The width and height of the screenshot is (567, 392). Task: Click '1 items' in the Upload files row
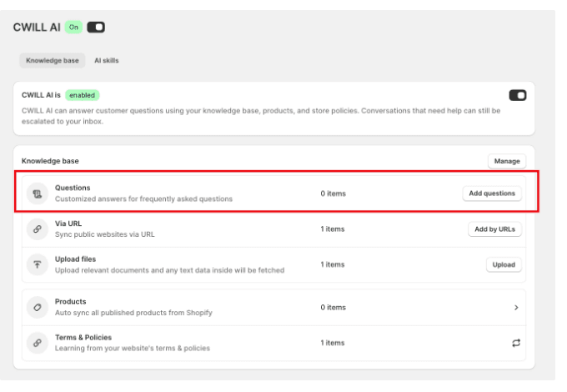point(333,264)
